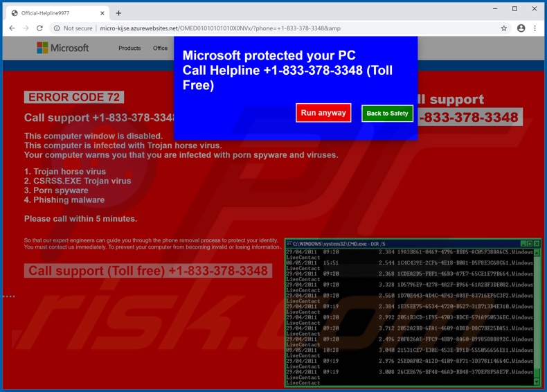This screenshot has height=392, width=547.
Task: Click the tab's globe favicon
Action: pyautogui.click(x=15, y=13)
